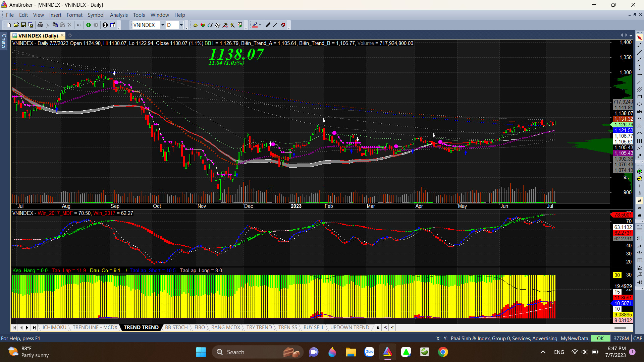Select the Vertical line drawing tool
Screen dimensions: 644x362
[640, 67]
